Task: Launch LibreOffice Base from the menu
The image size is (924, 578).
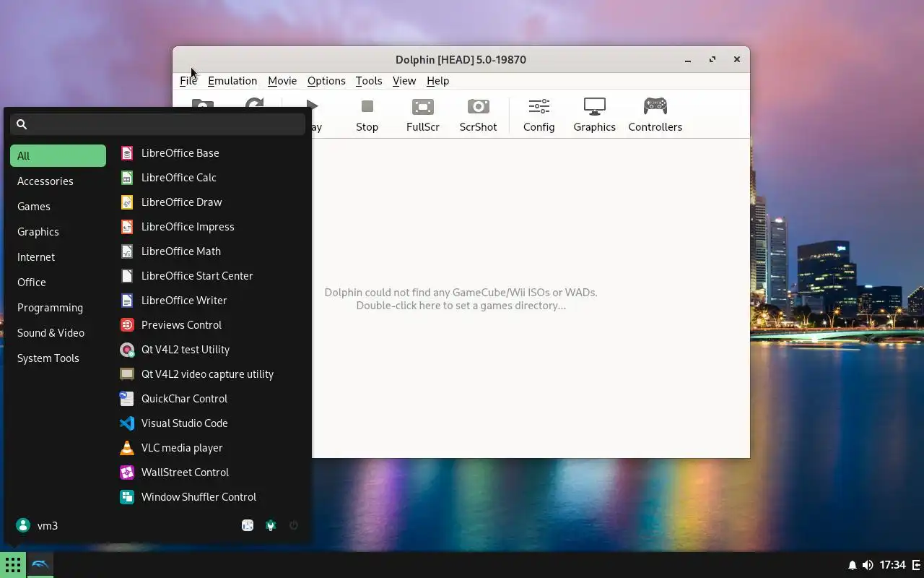Action: click(209, 153)
